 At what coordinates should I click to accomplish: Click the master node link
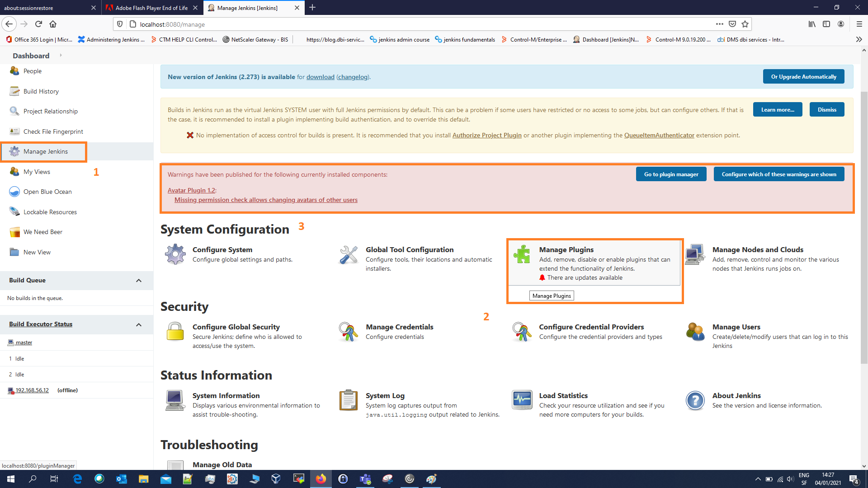point(24,343)
